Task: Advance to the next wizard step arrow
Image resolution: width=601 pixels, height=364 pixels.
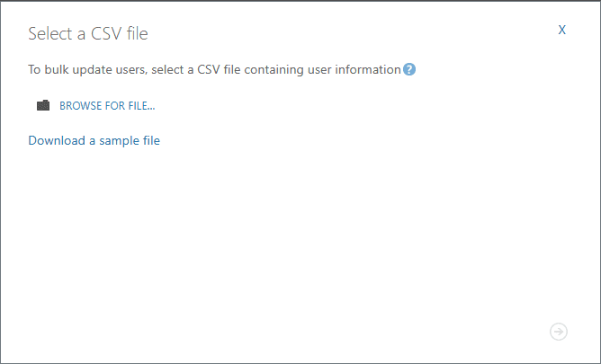Action: click(559, 332)
